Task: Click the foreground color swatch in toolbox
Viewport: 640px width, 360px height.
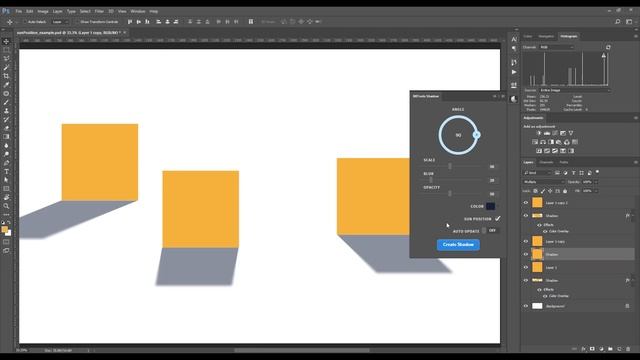Action: point(4,230)
